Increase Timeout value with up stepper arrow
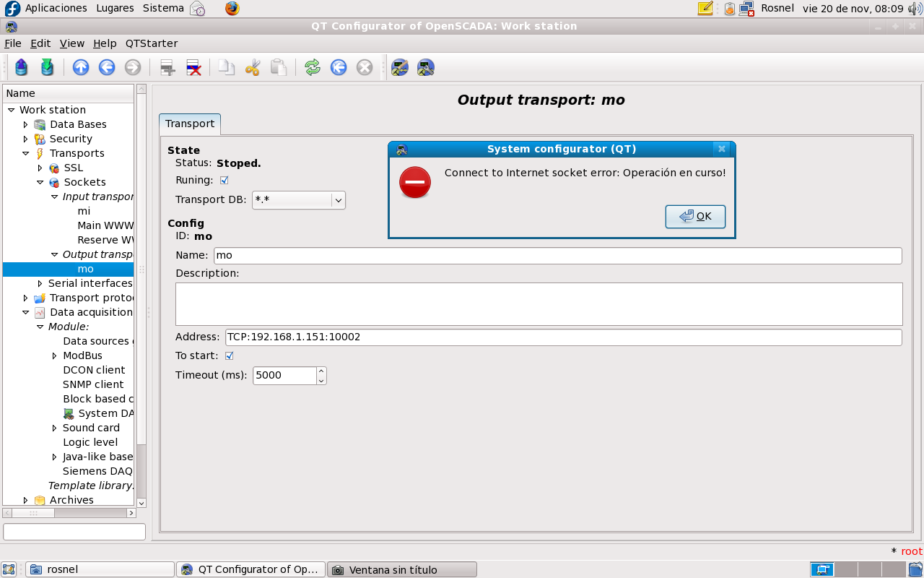This screenshot has width=924, height=578. tap(321, 371)
